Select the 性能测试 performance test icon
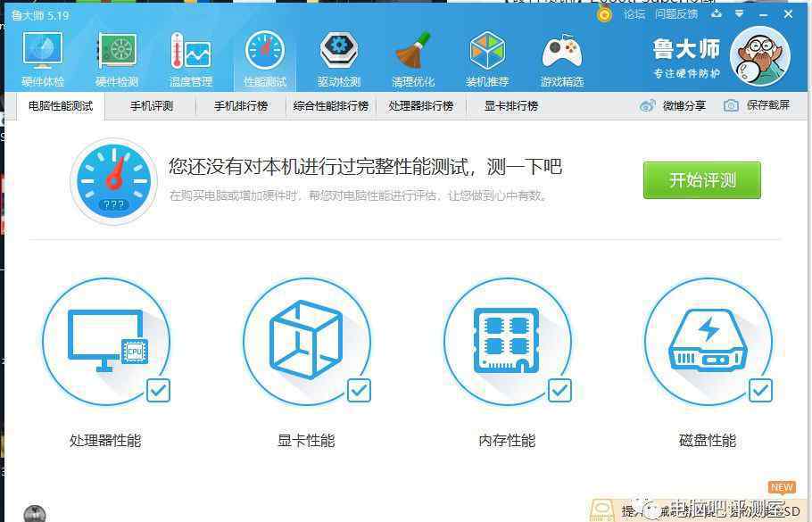The height and width of the screenshot is (522, 812). click(x=265, y=59)
